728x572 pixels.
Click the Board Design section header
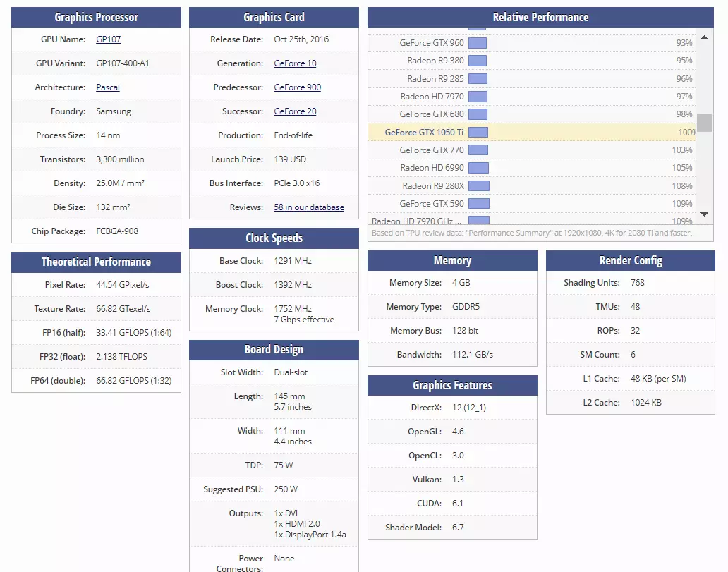click(x=274, y=350)
